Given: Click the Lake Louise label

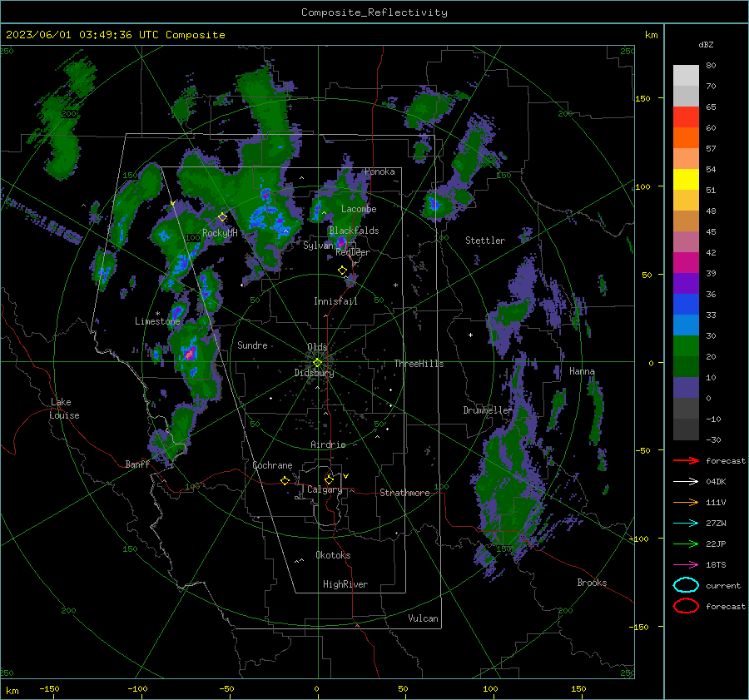Looking at the screenshot, I should (64, 409).
